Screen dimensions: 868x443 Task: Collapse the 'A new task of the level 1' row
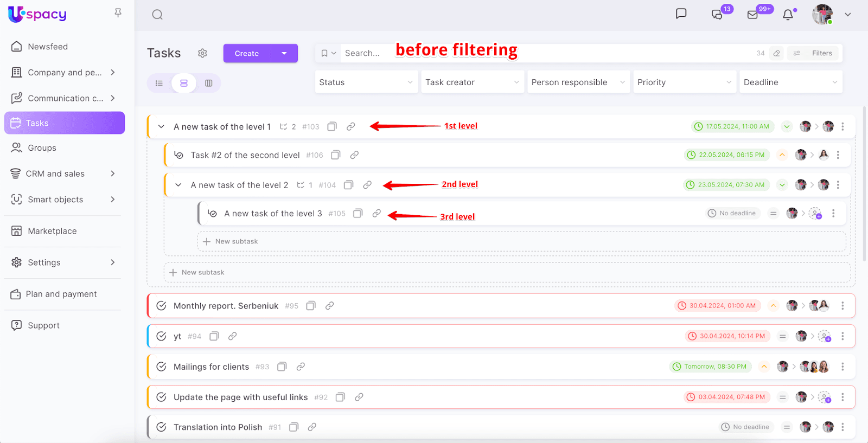(x=161, y=126)
